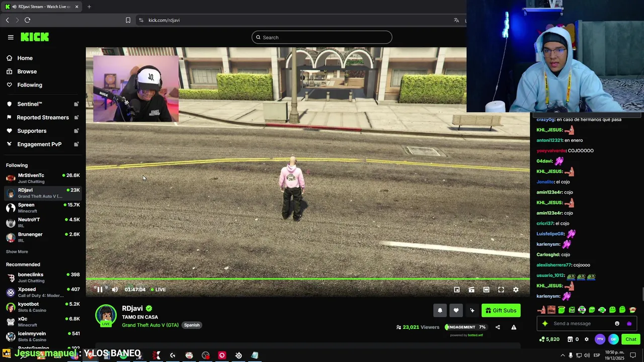Viewport: 644px width, 362px height.
Task: Open Spreen channel from Following list
Action: pyautogui.click(x=43, y=208)
